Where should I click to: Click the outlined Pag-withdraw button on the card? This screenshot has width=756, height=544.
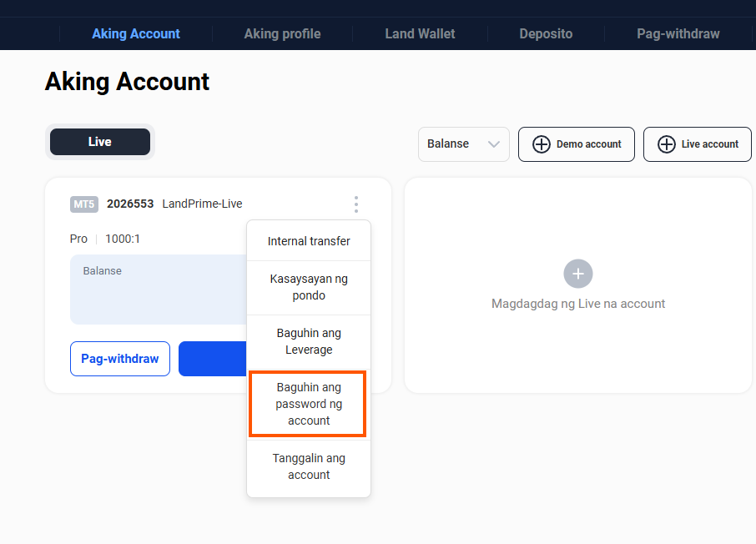120,359
